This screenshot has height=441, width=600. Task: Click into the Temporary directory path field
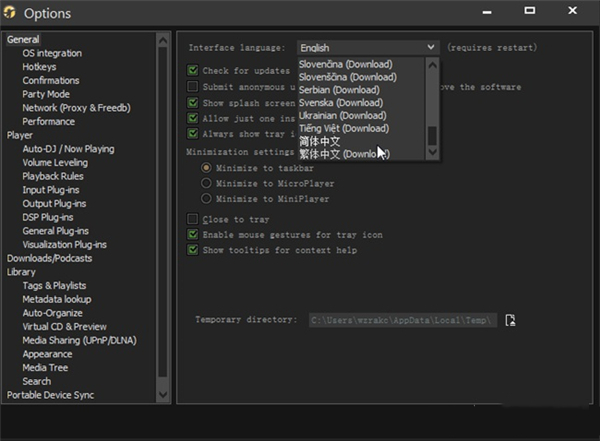tap(402, 320)
